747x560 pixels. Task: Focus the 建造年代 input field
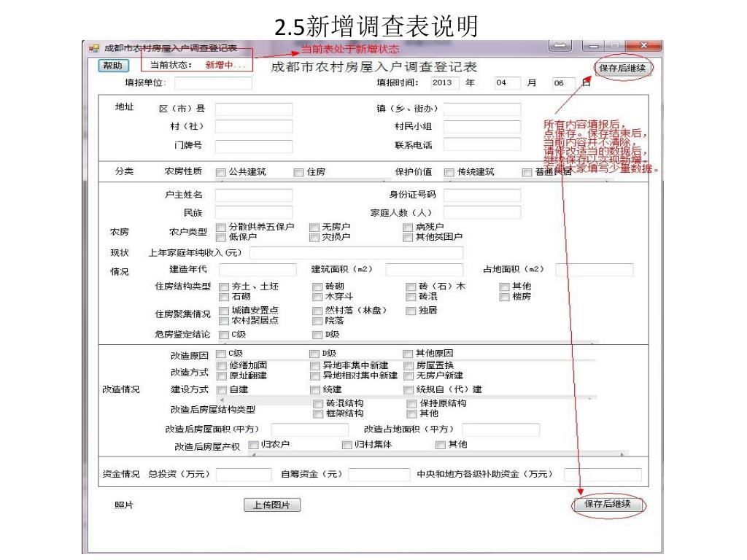[258, 270]
